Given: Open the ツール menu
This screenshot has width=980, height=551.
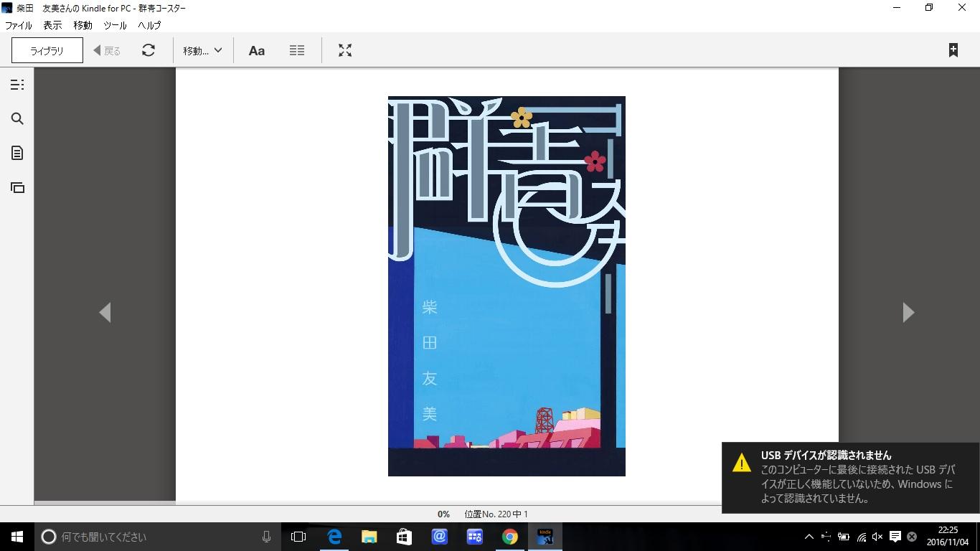Looking at the screenshot, I should click(x=115, y=25).
